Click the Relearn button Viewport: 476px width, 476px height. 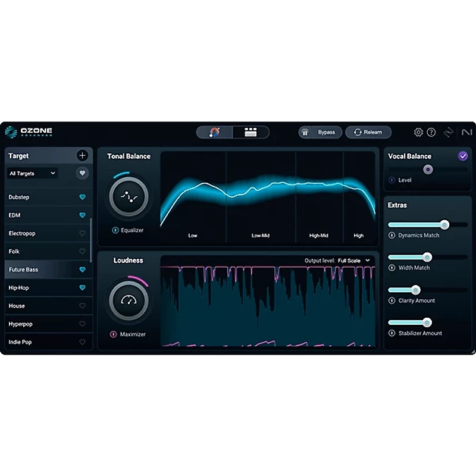(368, 132)
